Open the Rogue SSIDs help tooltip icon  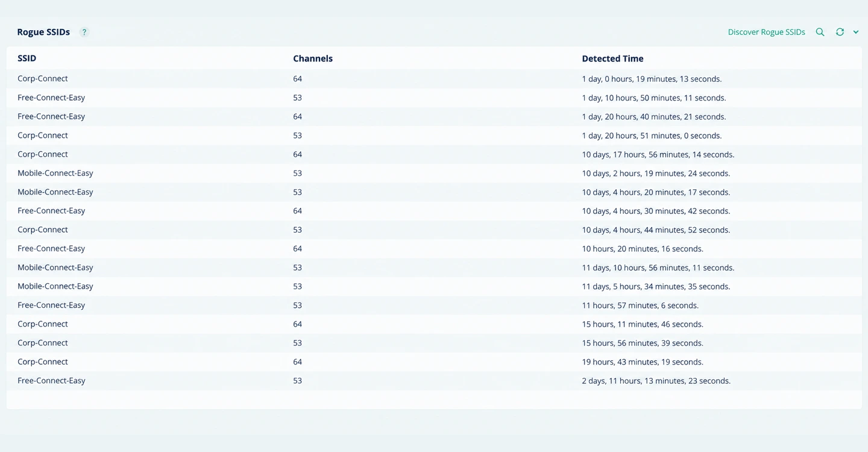(x=84, y=33)
